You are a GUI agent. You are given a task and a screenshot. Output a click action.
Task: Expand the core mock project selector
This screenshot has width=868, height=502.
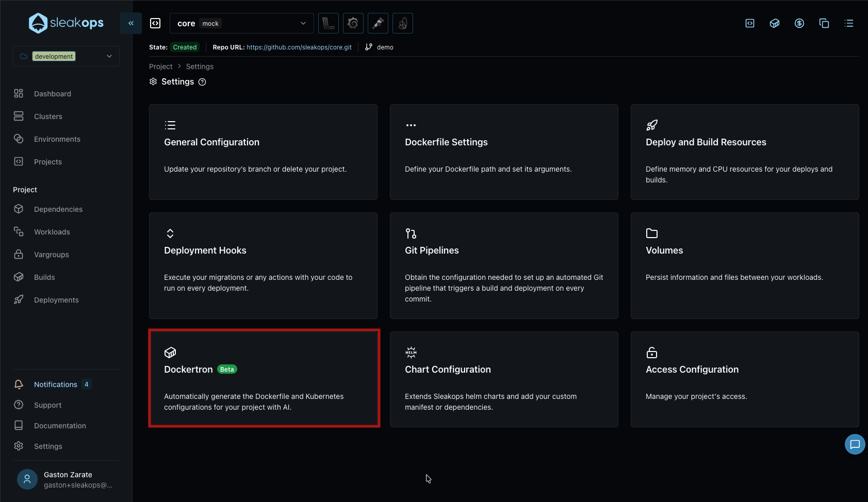tap(241, 23)
